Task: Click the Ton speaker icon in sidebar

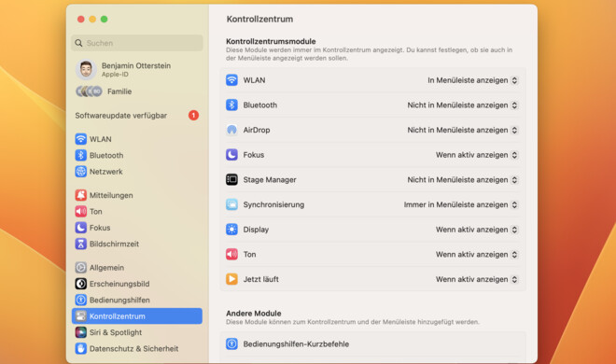Action: [81, 211]
